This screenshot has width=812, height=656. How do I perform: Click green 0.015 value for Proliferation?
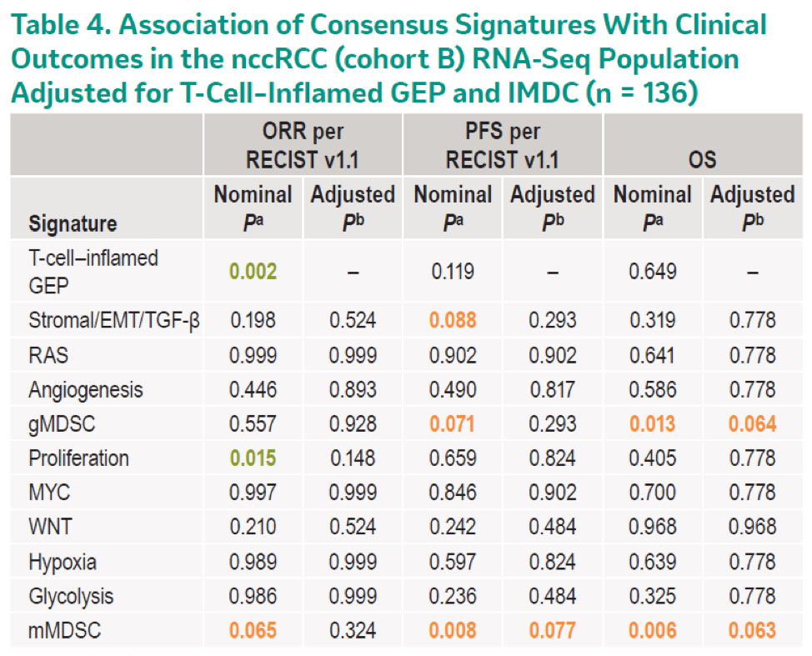[x=253, y=458]
